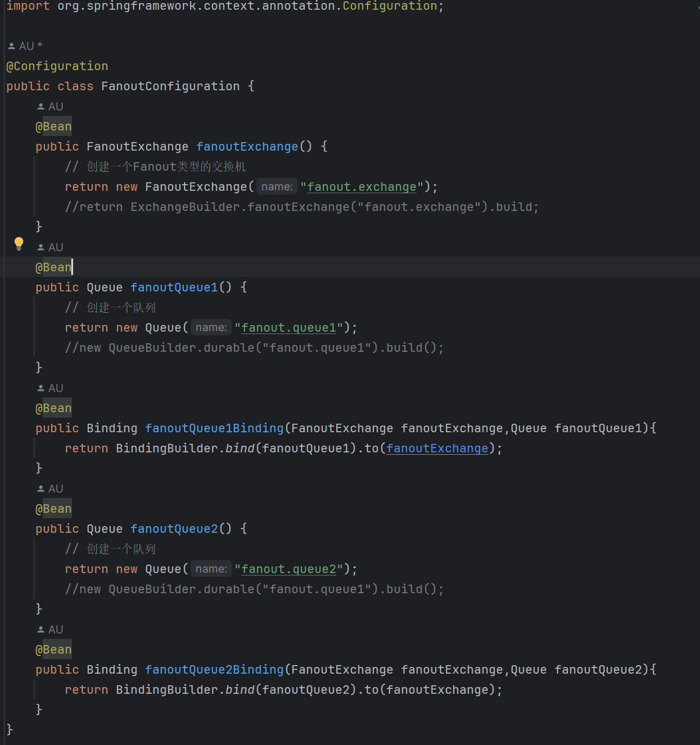Click the "fanout.queue2" string literal
The width and height of the screenshot is (700, 745).
(289, 569)
